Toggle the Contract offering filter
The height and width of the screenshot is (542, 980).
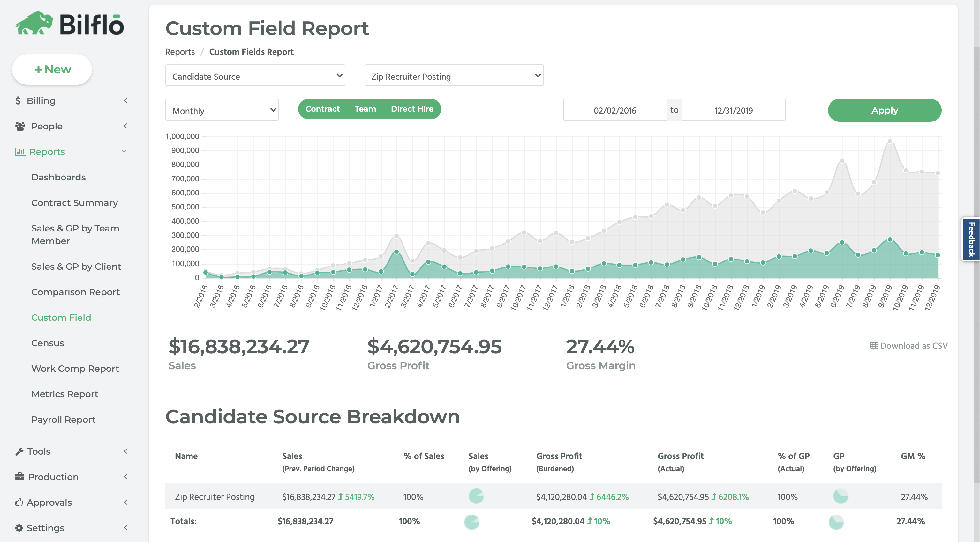[322, 109]
